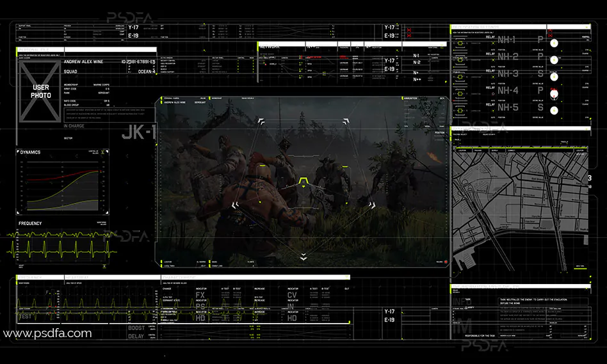Turn the white dial in the NH-1 row
Screen dimensions: 607x364
point(554,44)
